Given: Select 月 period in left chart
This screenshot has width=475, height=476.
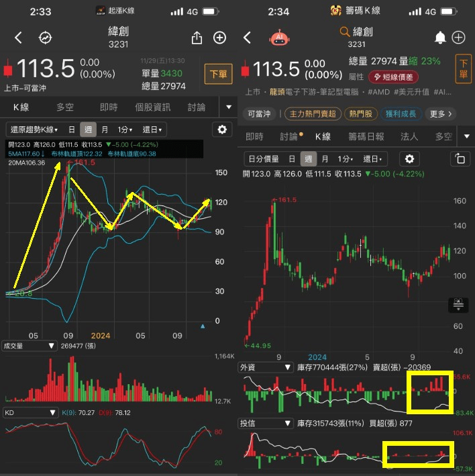Looking at the screenshot, I should (105, 130).
